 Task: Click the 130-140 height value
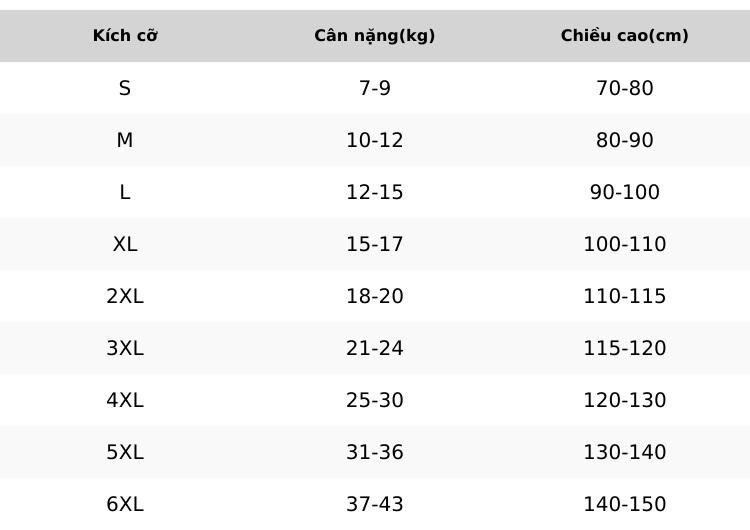coord(625,452)
